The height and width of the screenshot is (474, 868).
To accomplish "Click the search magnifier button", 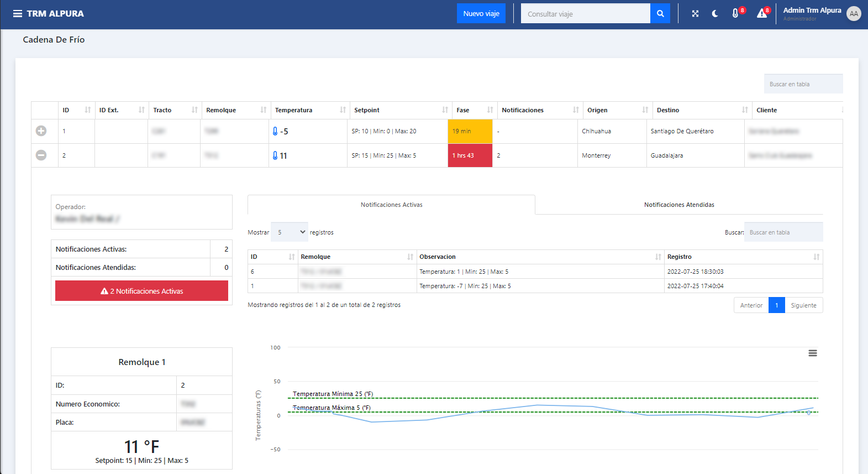I will pos(660,14).
